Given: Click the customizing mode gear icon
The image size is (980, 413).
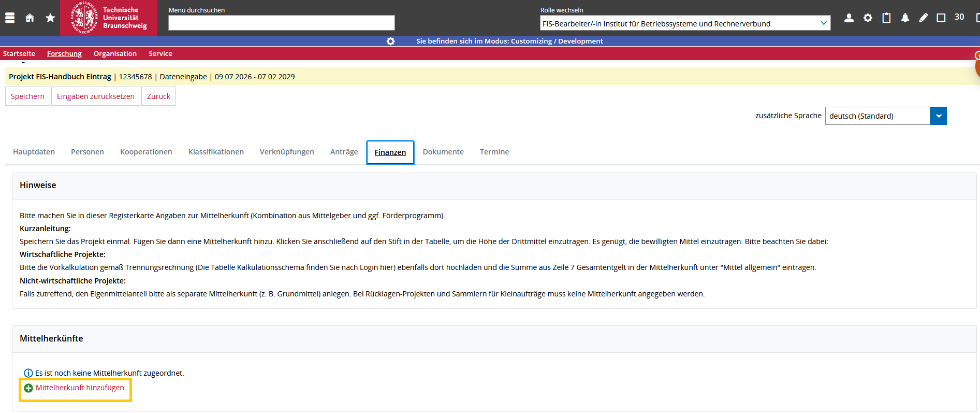Looking at the screenshot, I should click(391, 41).
